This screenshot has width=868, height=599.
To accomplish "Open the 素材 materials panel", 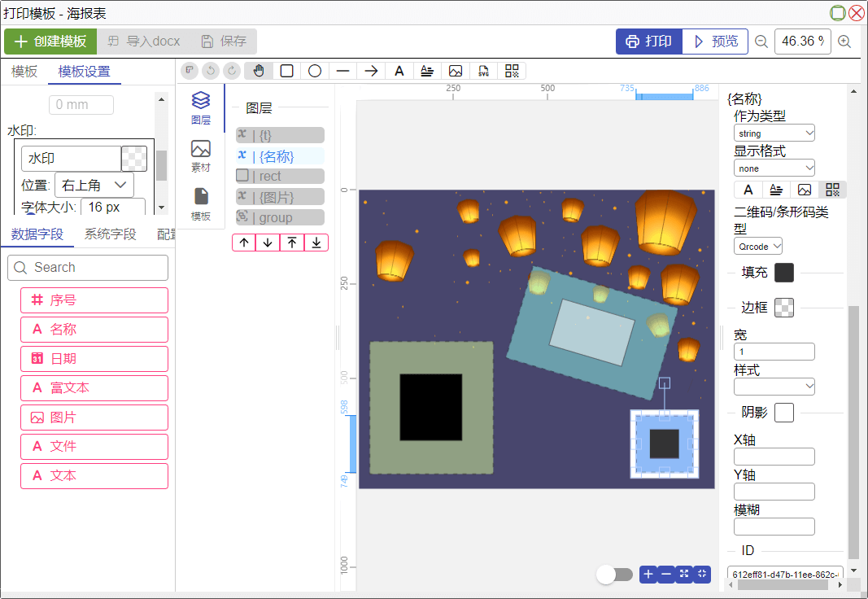I will tap(200, 155).
